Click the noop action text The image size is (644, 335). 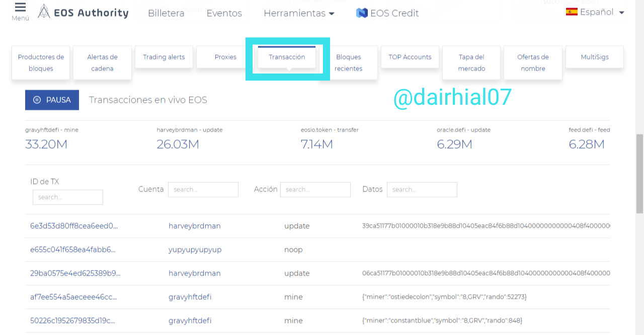pyautogui.click(x=293, y=249)
